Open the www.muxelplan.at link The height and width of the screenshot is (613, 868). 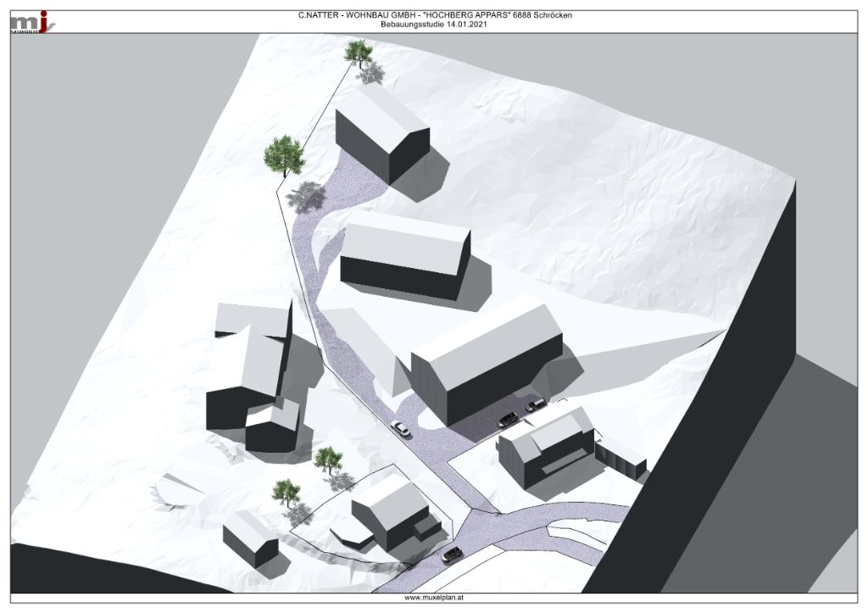434,598
